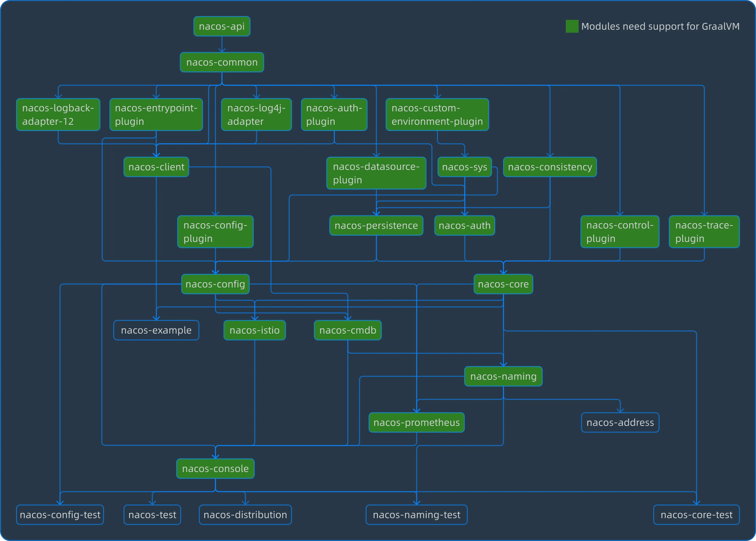Select the nacos-config node

point(215,284)
